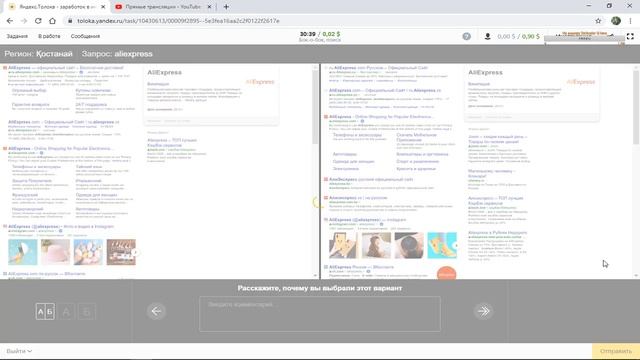
Task: Open the Chrome three-dot menu
Action: tap(631, 21)
